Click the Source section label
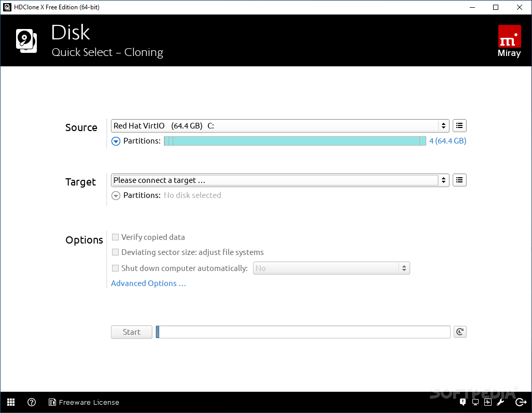The image size is (532, 413). pyautogui.click(x=81, y=127)
